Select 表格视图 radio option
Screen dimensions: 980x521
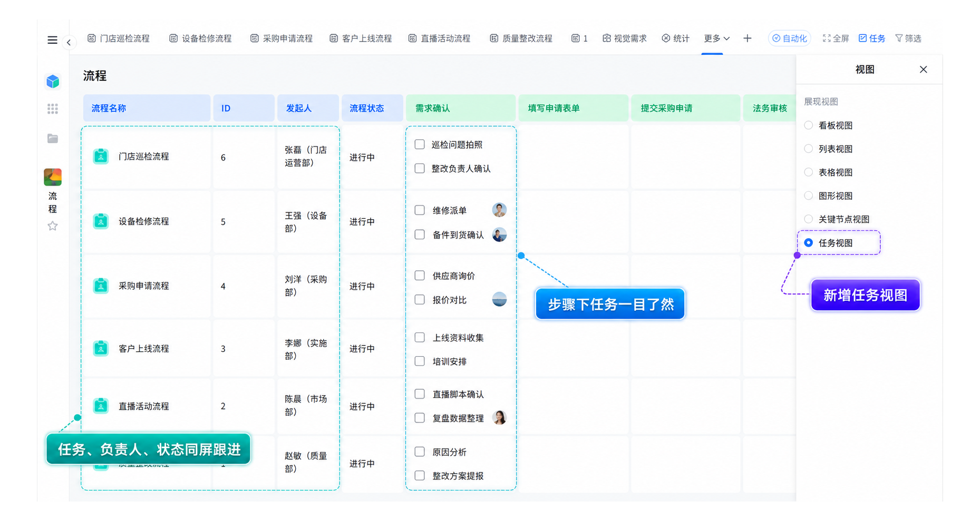(x=808, y=172)
